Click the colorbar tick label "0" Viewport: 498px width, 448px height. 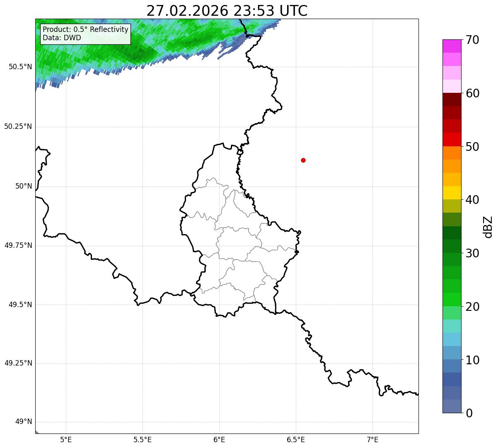[x=469, y=413]
